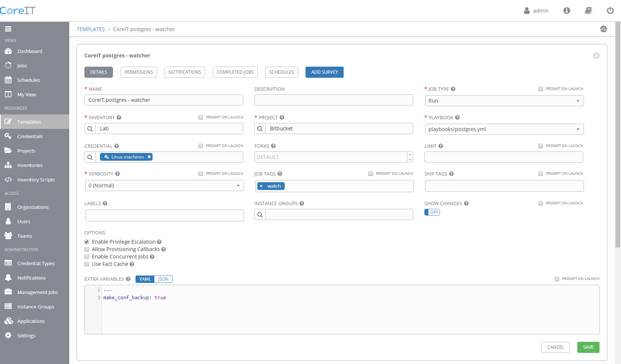
Task: Open the Jobs spinner icon
Action: pos(8,66)
